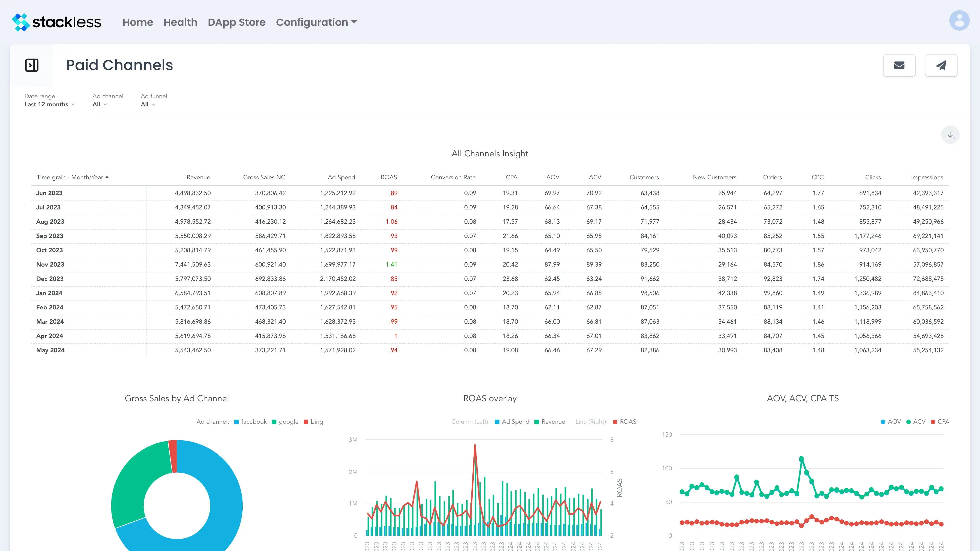The height and width of the screenshot is (551, 980).
Task: Sort by ROAS column header
Action: point(389,177)
